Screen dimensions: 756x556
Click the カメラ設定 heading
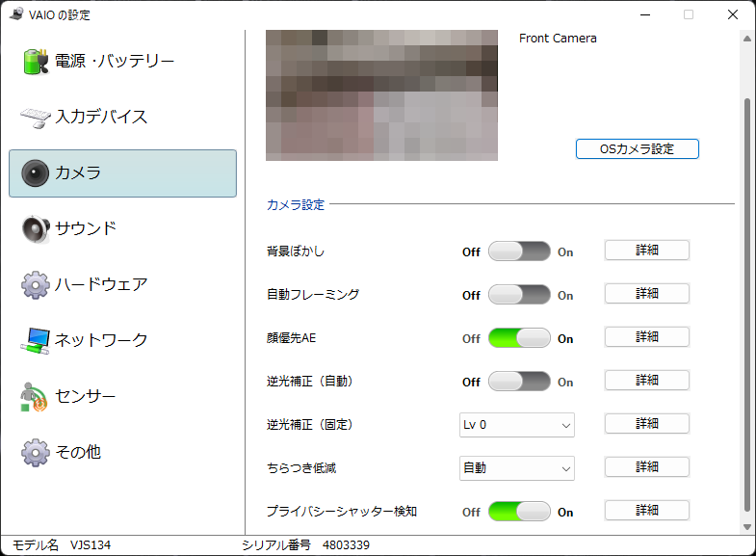pos(296,205)
